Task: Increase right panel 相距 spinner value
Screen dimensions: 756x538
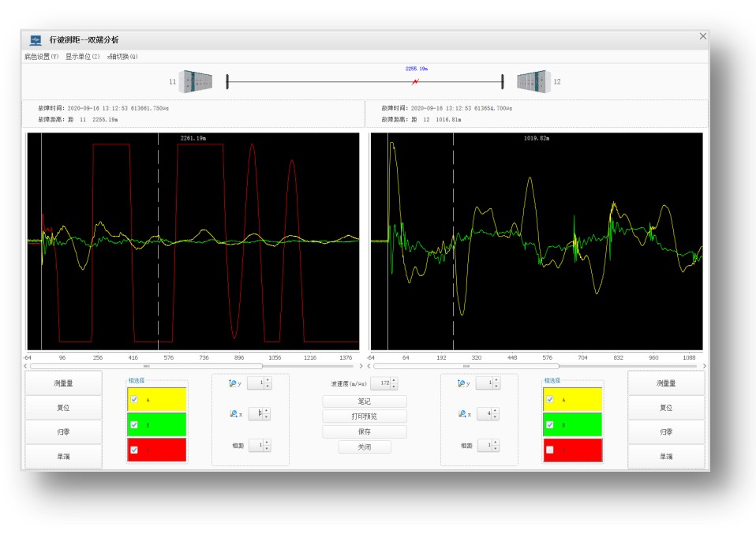Action: coord(496,443)
